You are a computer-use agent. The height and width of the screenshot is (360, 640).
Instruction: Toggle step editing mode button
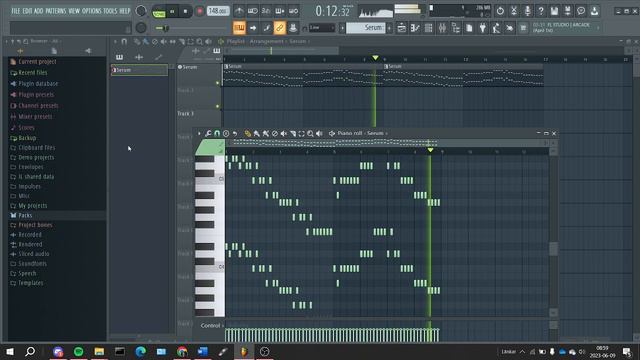click(266, 28)
